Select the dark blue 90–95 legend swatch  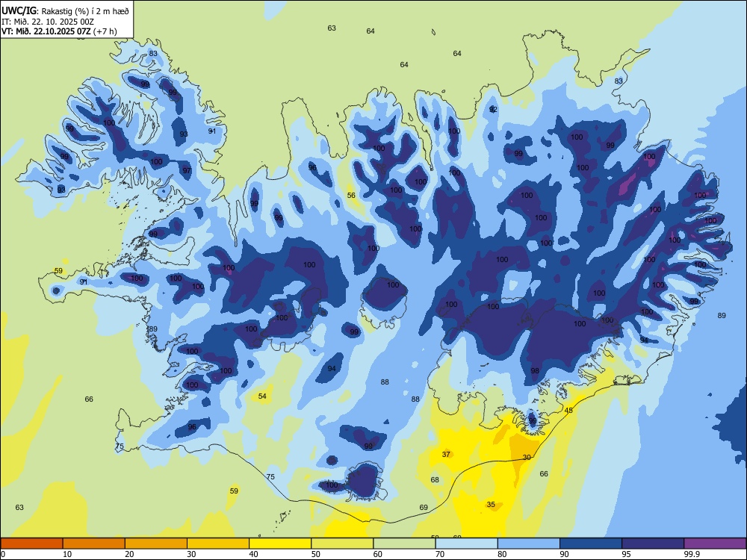pyautogui.click(x=591, y=544)
